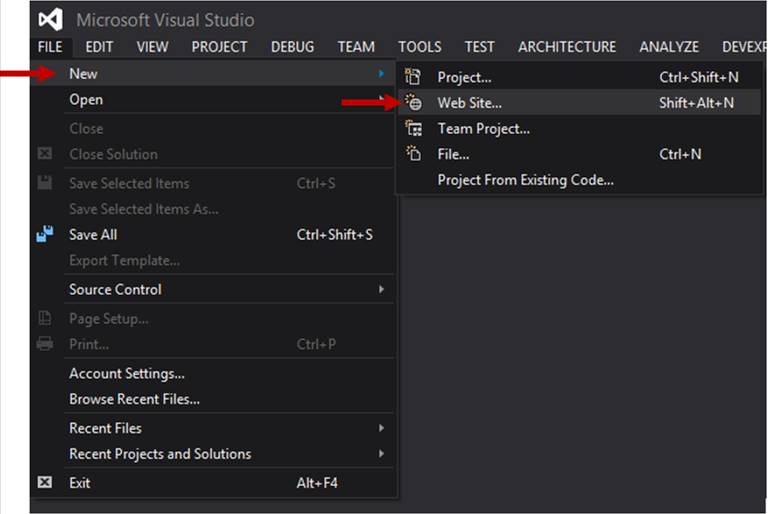Click the Save Selected Items icon
The image size is (768, 514).
45,183
